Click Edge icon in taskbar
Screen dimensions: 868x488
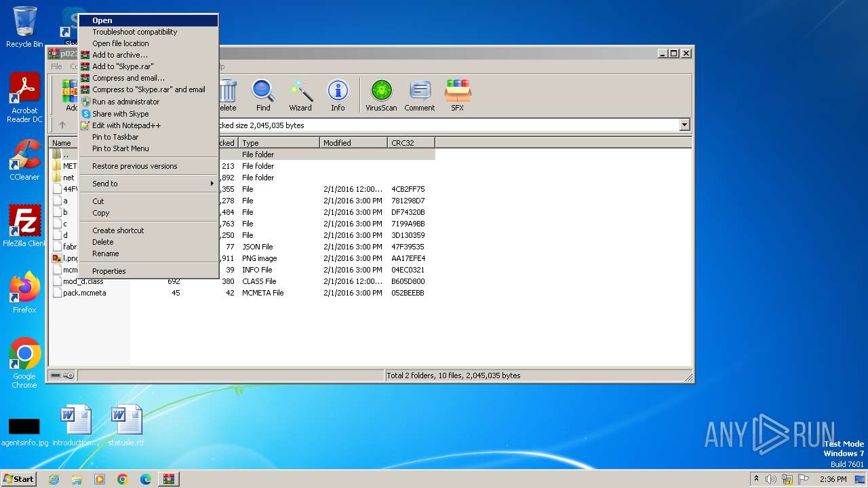[146, 479]
